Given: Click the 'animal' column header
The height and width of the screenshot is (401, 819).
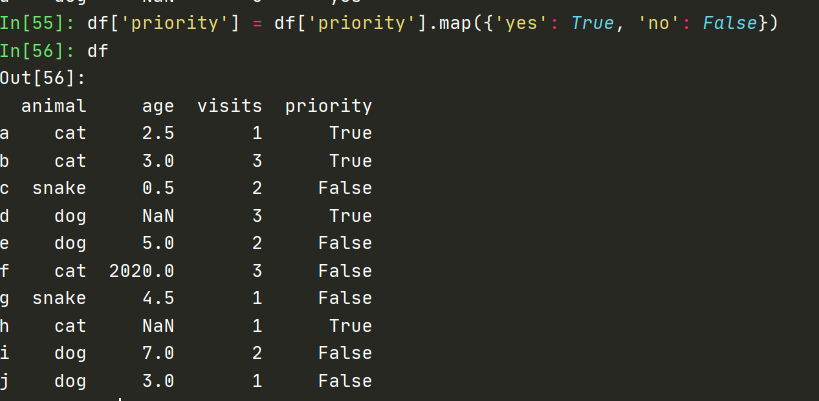Looking at the screenshot, I should coord(54,105).
